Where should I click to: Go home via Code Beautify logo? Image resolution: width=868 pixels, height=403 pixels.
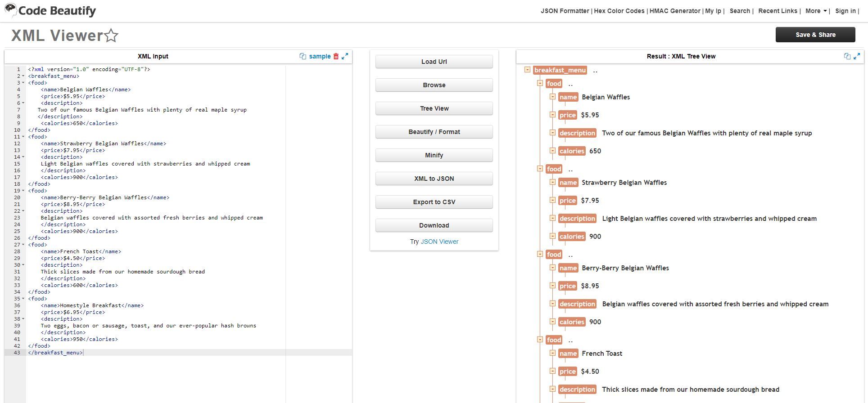[50, 11]
